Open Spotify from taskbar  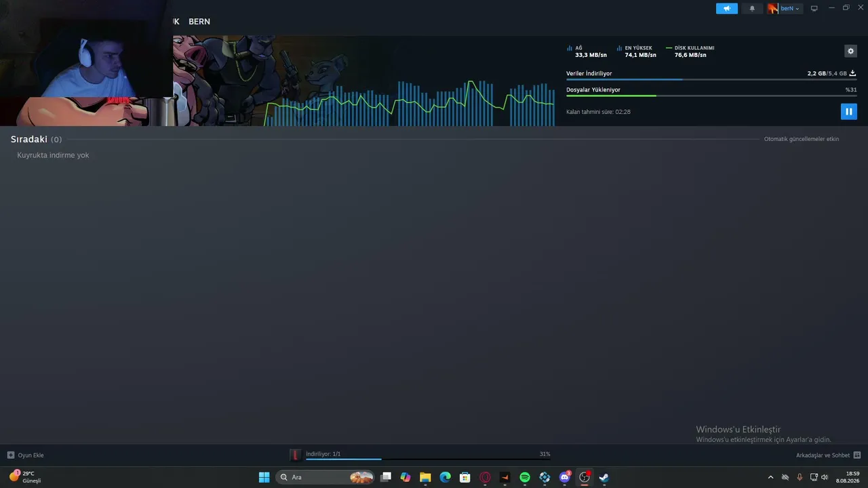[525, 477]
